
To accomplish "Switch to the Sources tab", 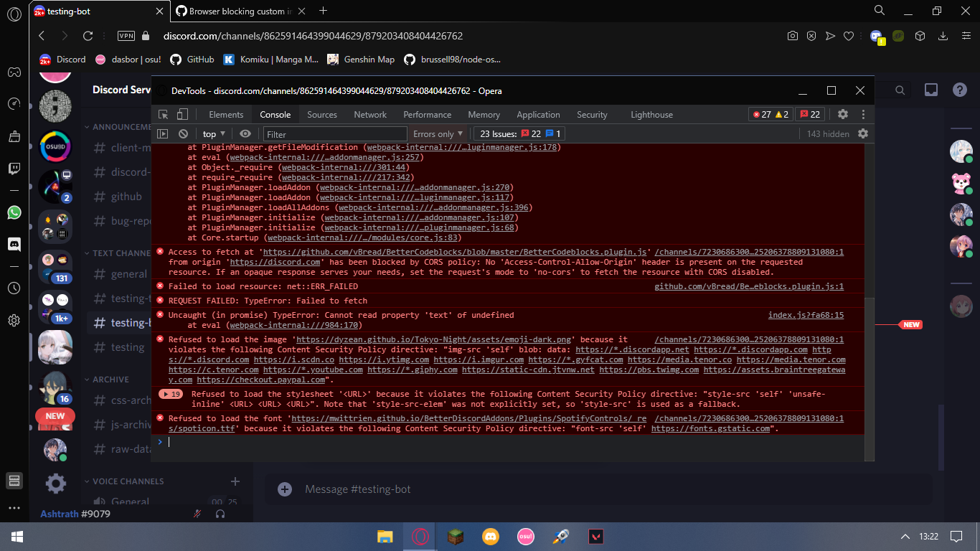I will click(322, 115).
